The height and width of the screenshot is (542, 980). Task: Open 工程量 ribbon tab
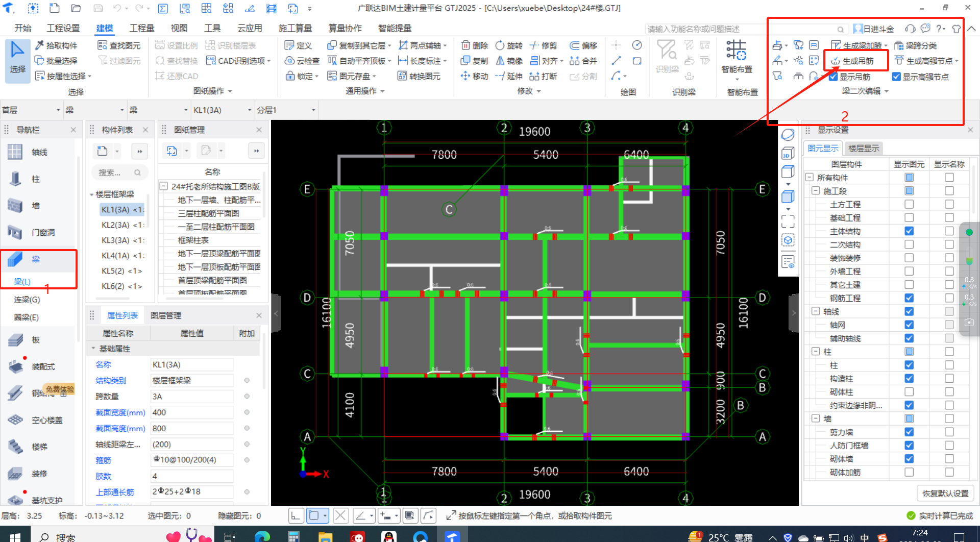click(x=142, y=28)
